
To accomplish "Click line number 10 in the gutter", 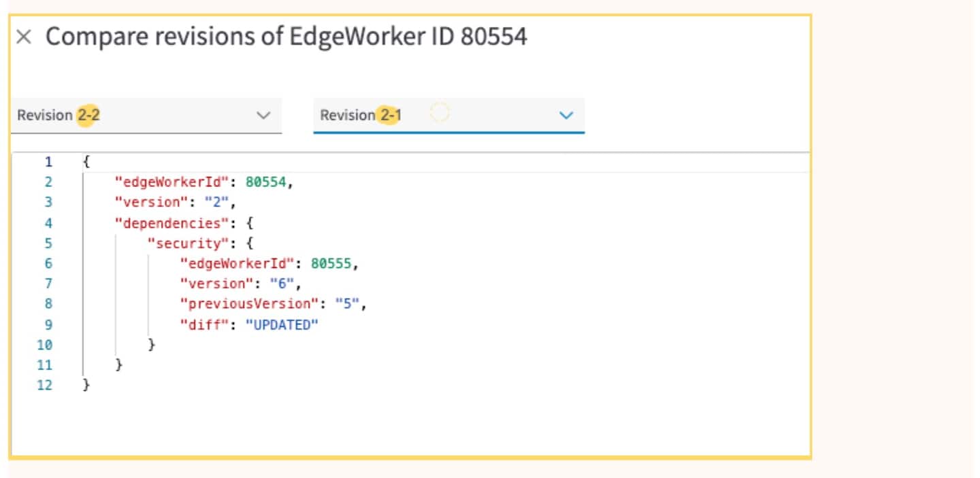I will pos(44,345).
